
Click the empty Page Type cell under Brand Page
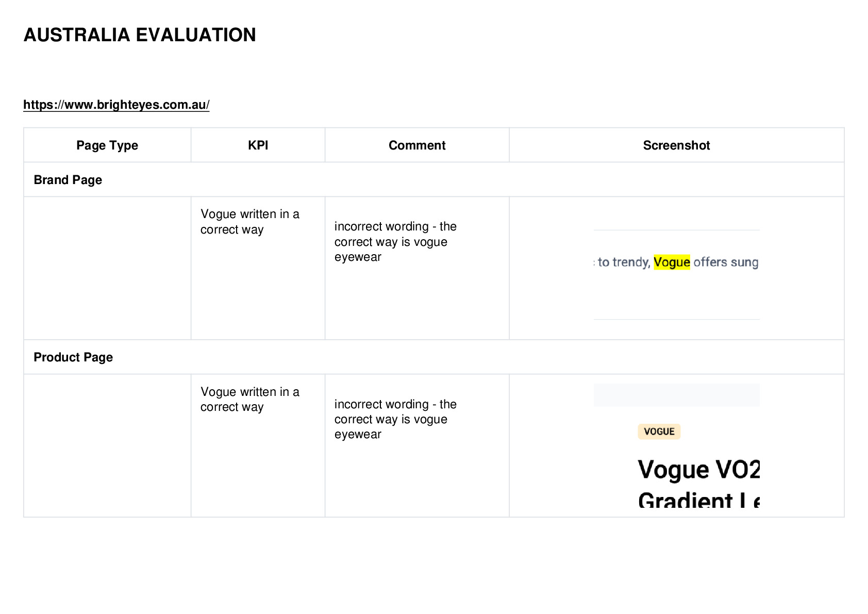pyautogui.click(x=107, y=268)
